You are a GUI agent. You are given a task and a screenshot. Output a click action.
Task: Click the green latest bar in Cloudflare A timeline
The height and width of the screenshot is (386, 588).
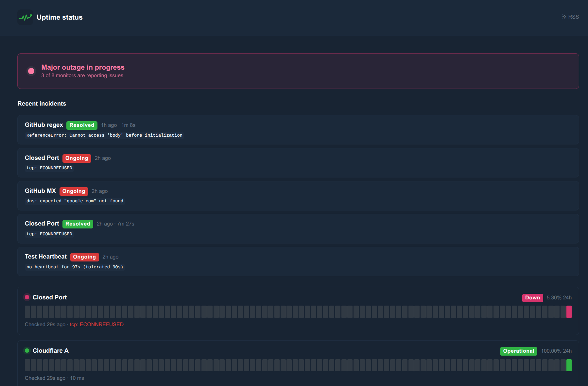[x=569, y=365]
